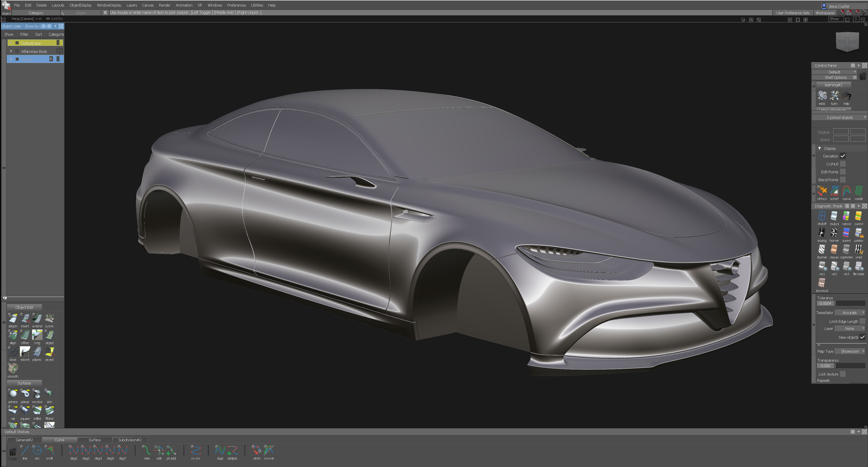Select the circle curve tool
Viewport: 868px width, 467px height.
point(37,450)
